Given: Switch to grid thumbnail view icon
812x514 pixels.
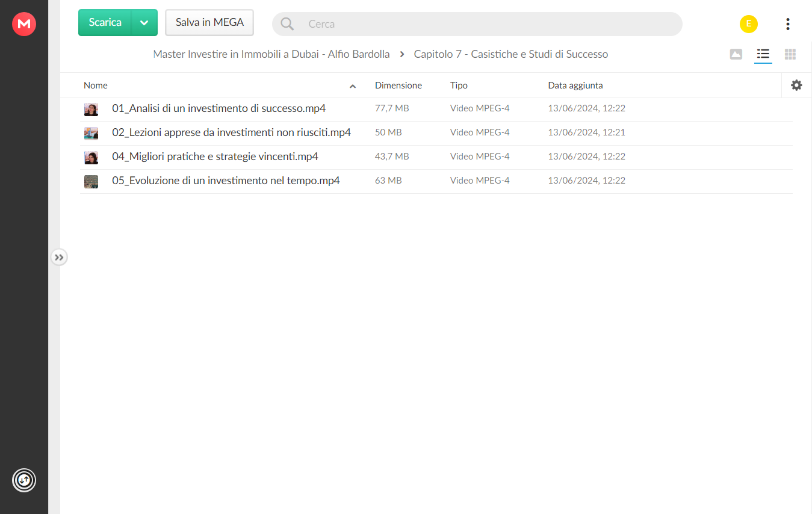Looking at the screenshot, I should click(x=790, y=54).
